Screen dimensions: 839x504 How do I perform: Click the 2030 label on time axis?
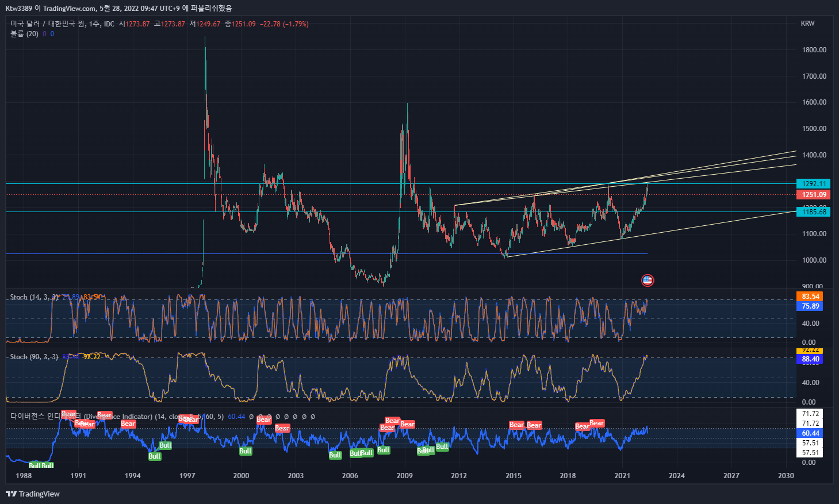pyautogui.click(x=786, y=475)
